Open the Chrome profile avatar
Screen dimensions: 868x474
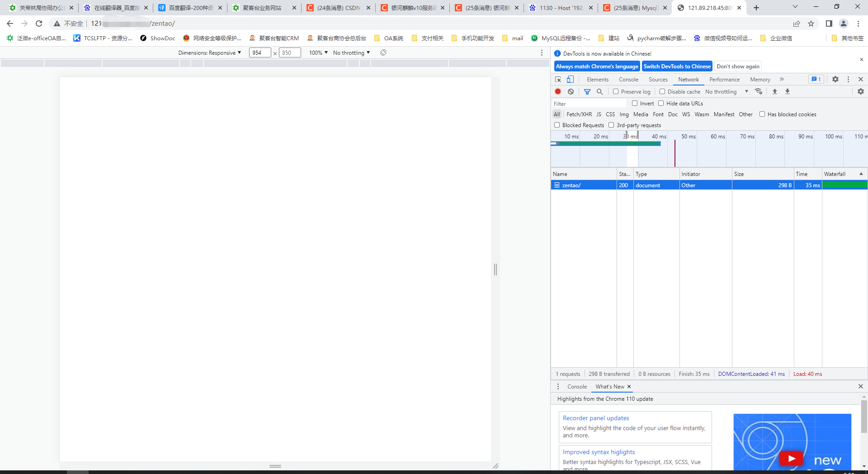(844, 24)
